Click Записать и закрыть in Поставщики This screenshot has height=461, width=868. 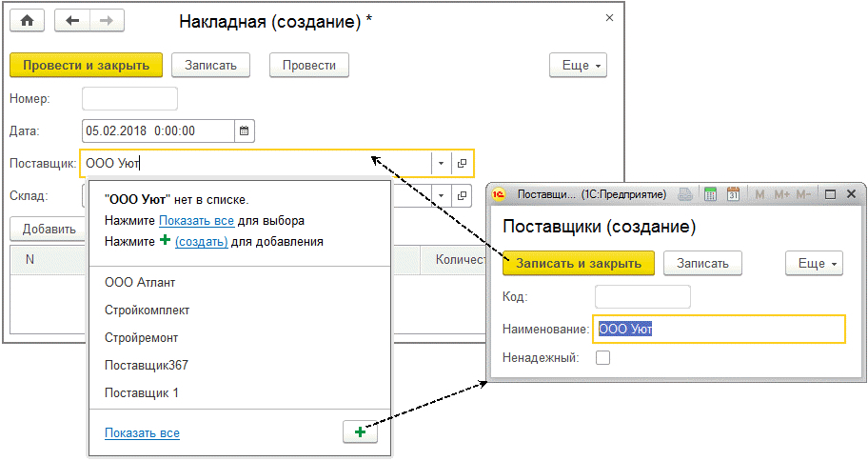click(579, 263)
